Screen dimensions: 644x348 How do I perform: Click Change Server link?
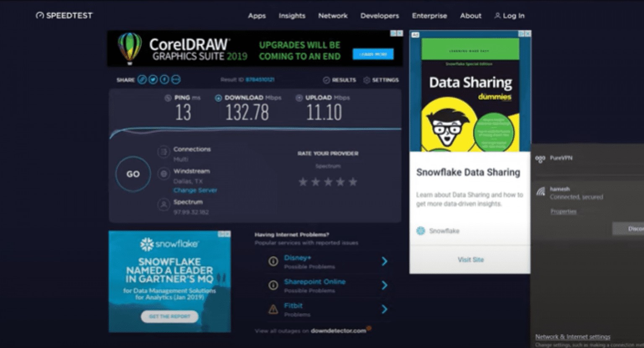tap(195, 190)
